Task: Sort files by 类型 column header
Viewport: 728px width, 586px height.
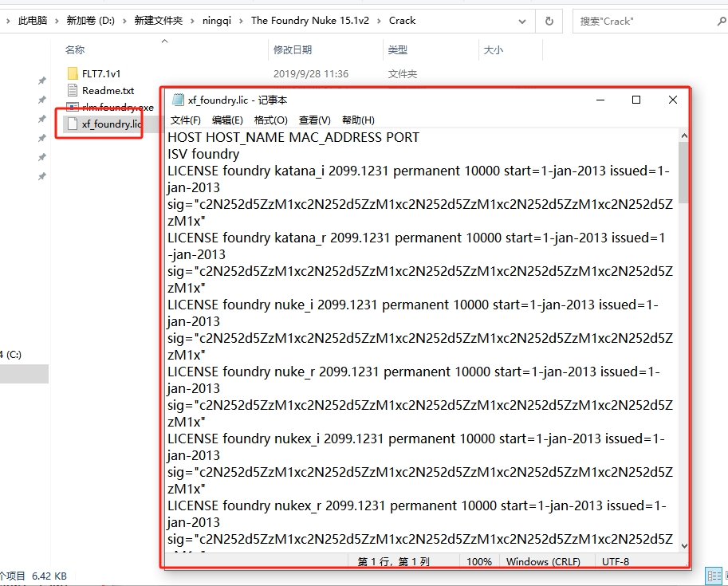Action: pyautogui.click(x=398, y=49)
